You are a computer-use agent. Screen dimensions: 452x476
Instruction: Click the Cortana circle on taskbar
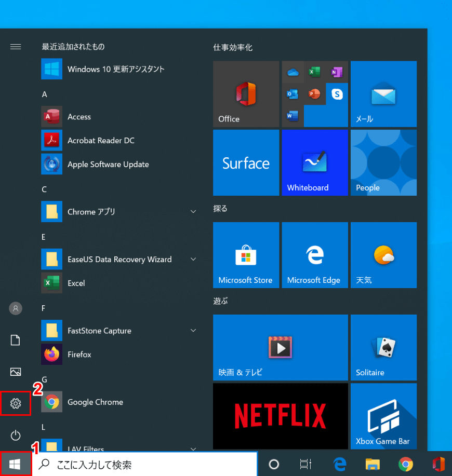274,464
